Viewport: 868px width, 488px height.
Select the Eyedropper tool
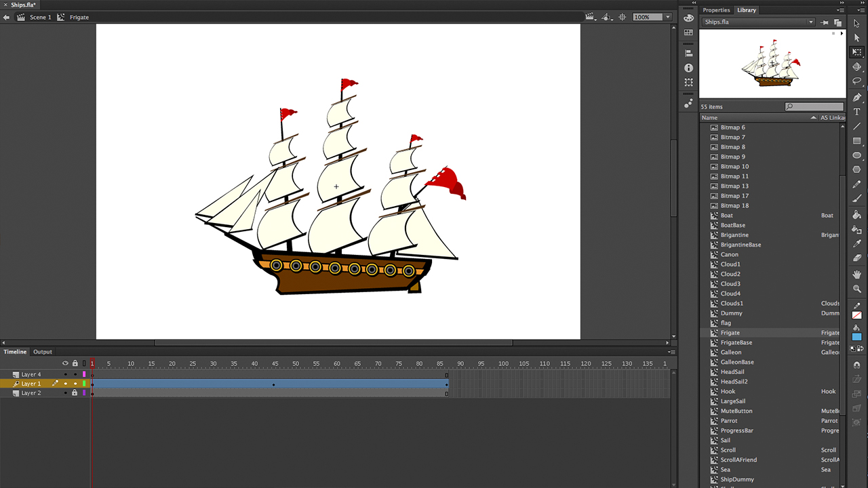click(x=857, y=244)
